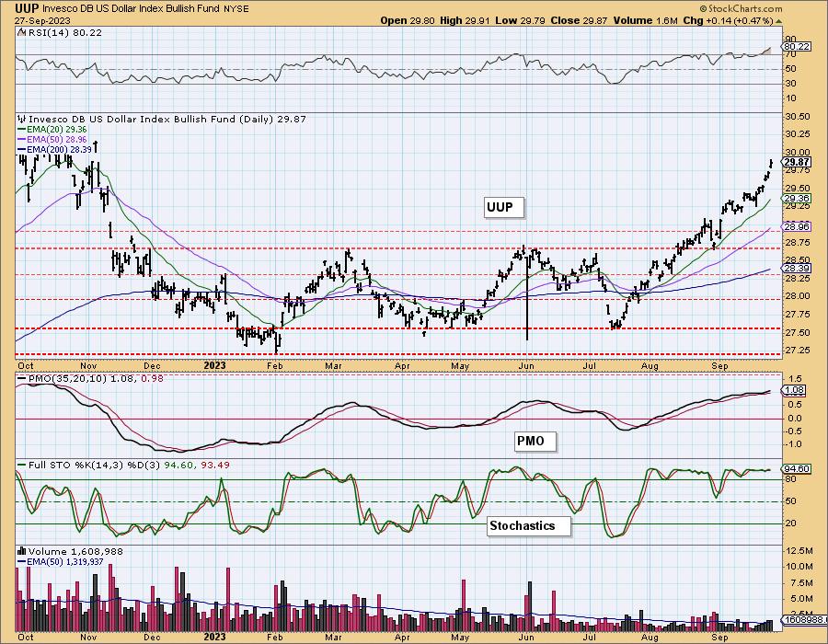Screen dimensions: 828x644
Task: Select the EMA(20) 29.36 legend entry
Action: click(x=57, y=130)
